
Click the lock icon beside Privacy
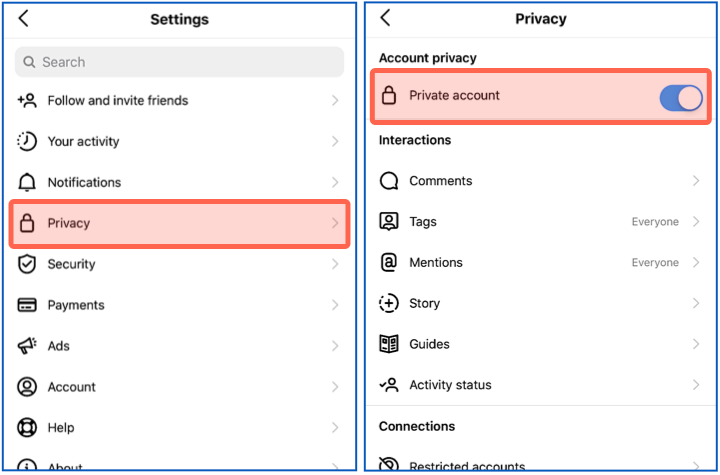coord(28,223)
